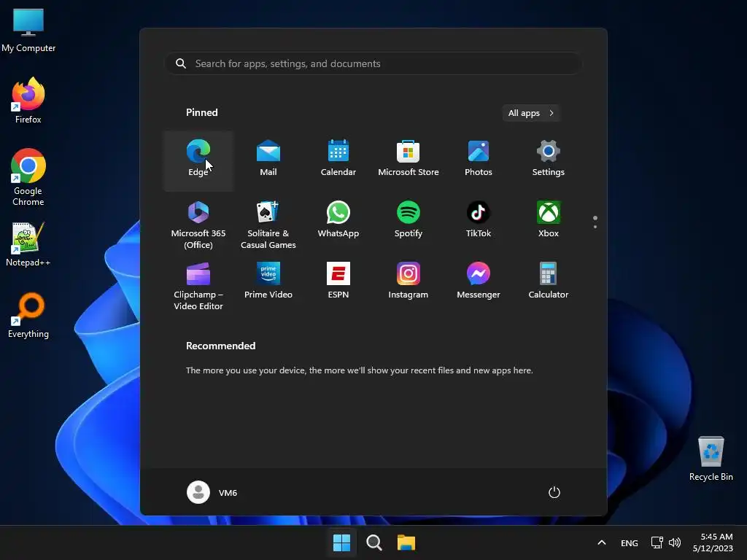The width and height of the screenshot is (747, 560).
Task: Launch Spotify
Action: pos(409,222)
